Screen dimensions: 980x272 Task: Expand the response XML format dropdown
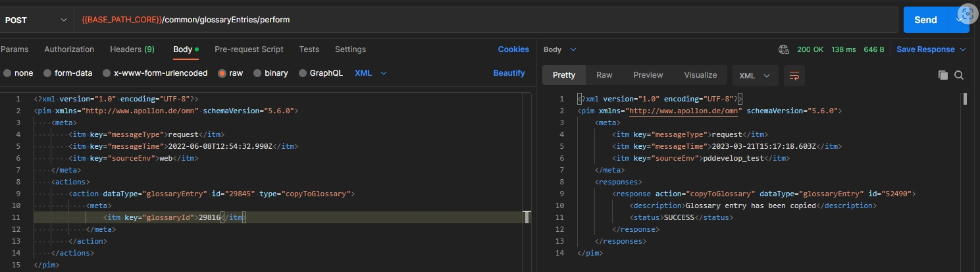[754, 75]
